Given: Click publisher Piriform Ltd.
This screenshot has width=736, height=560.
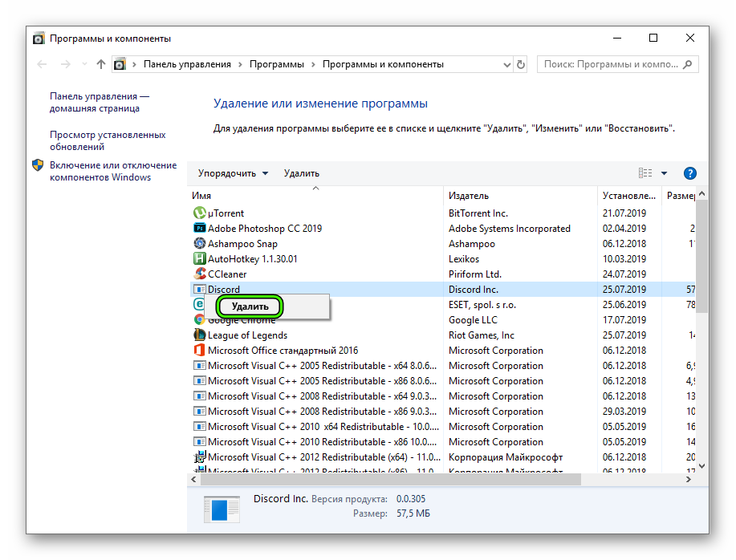Looking at the screenshot, I should pos(474,274).
